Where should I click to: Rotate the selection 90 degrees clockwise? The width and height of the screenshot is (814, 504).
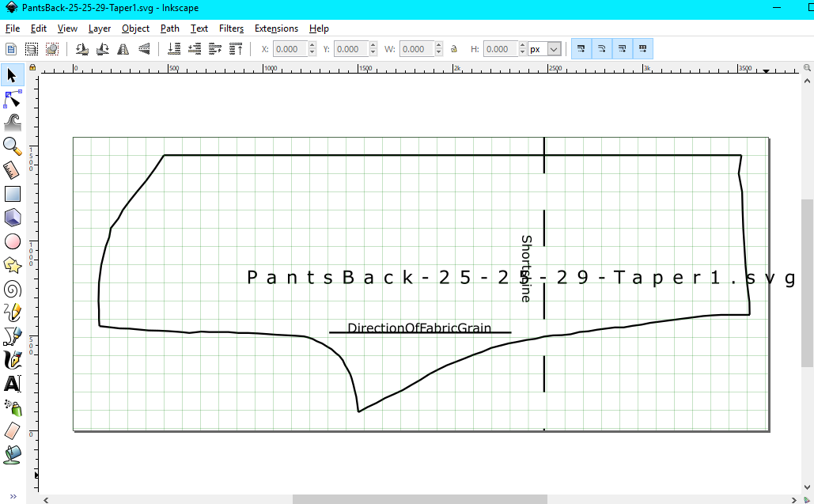102,48
